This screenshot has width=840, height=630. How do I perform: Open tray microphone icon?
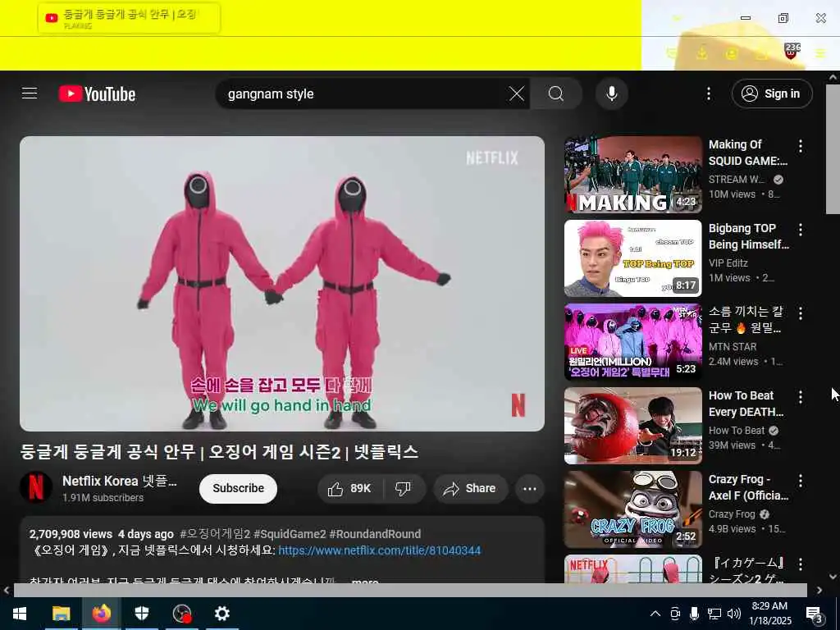point(694,614)
